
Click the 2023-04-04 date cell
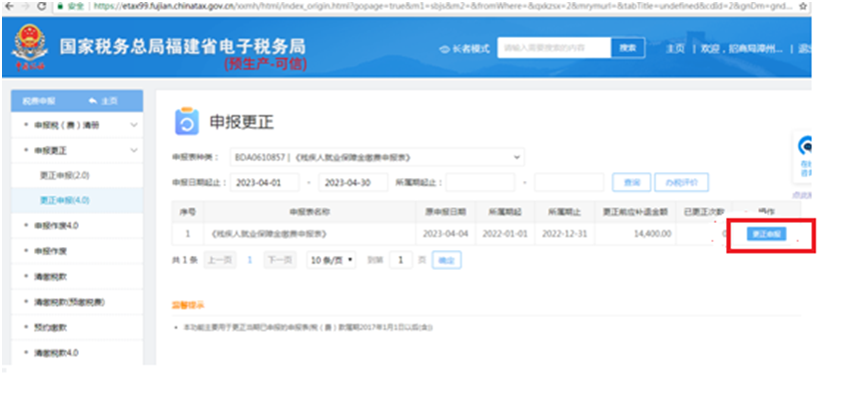click(x=445, y=234)
